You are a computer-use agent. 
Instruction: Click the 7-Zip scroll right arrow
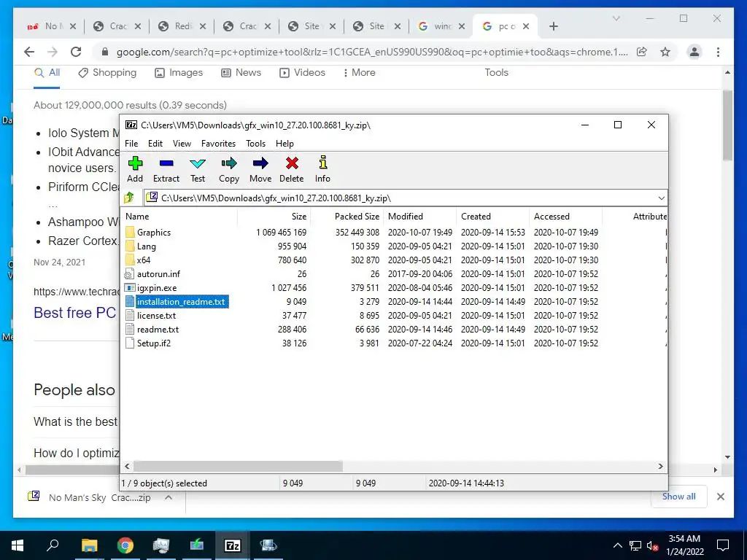click(x=660, y=466)
